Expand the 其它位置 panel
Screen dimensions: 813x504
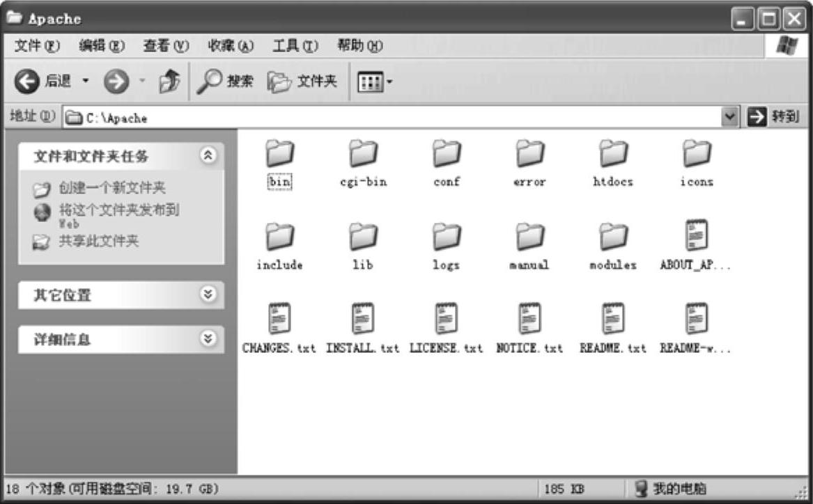tap(208, 294)
